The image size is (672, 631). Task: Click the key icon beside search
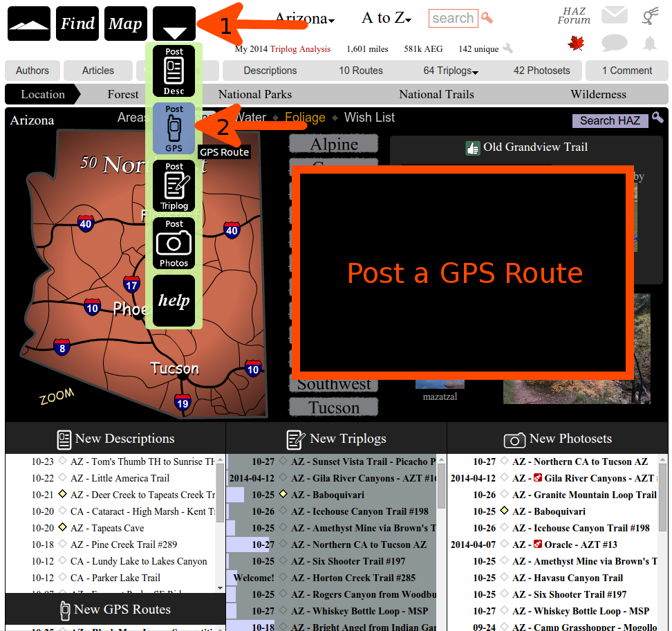pos(487,19)
